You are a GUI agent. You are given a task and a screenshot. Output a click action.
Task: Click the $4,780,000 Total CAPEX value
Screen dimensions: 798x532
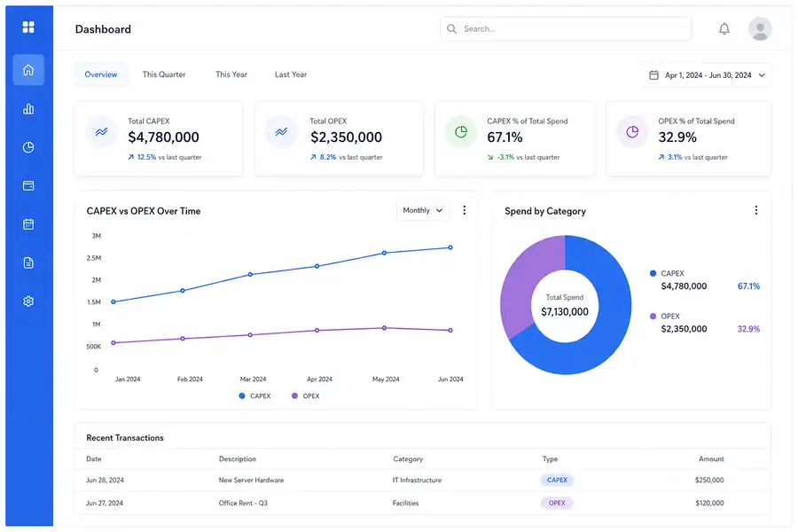(163, 137)
